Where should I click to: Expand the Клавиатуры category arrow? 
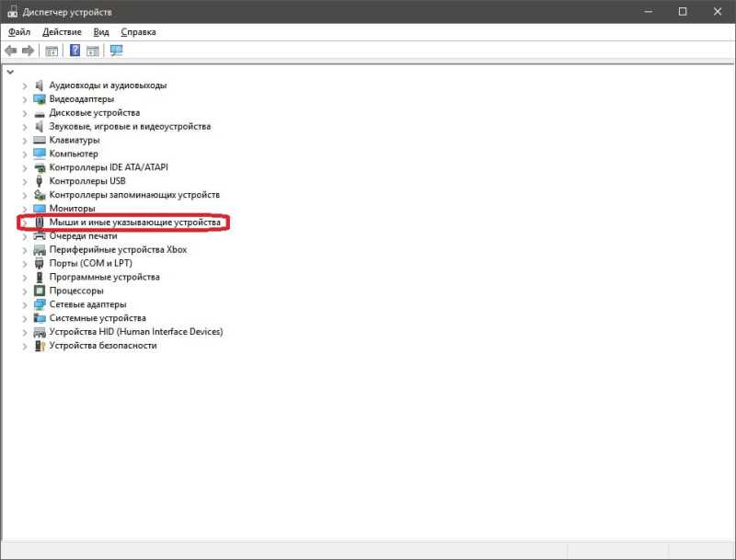[25, 141]
